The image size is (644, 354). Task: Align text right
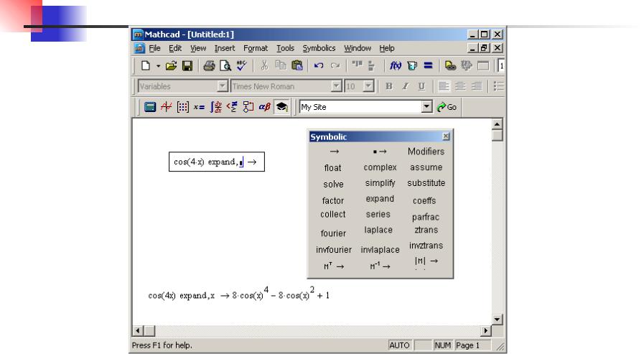click(x=477, y=86)
